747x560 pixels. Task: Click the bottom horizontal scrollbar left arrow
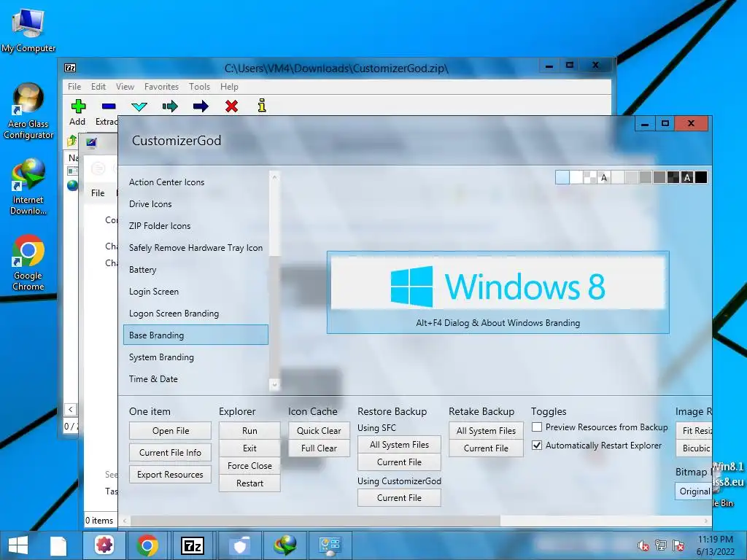click(x=125, y=521)
